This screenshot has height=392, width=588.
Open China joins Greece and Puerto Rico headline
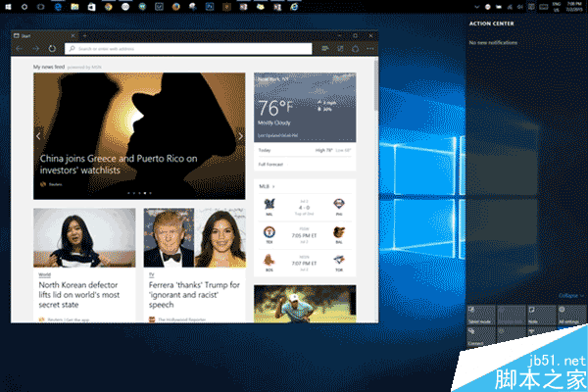[x=119, y=165]
